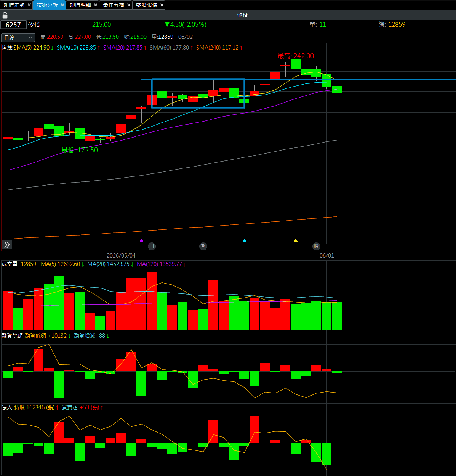Close the 最佳五檔 tab
This screenshot has height=476, width=456.
pos(129,5)
